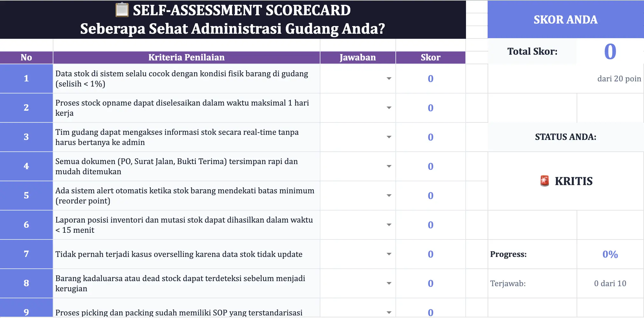Expand the answer dropdown for row 3

pos(389,137)
